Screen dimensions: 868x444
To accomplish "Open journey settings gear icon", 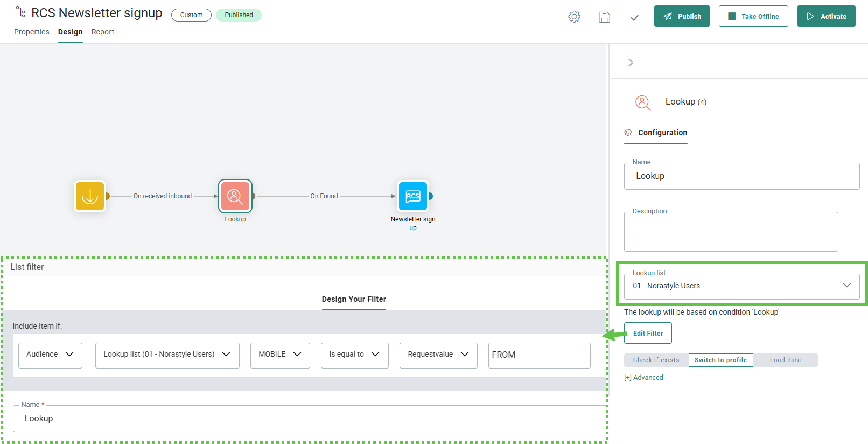I will [x=575, y=17].
